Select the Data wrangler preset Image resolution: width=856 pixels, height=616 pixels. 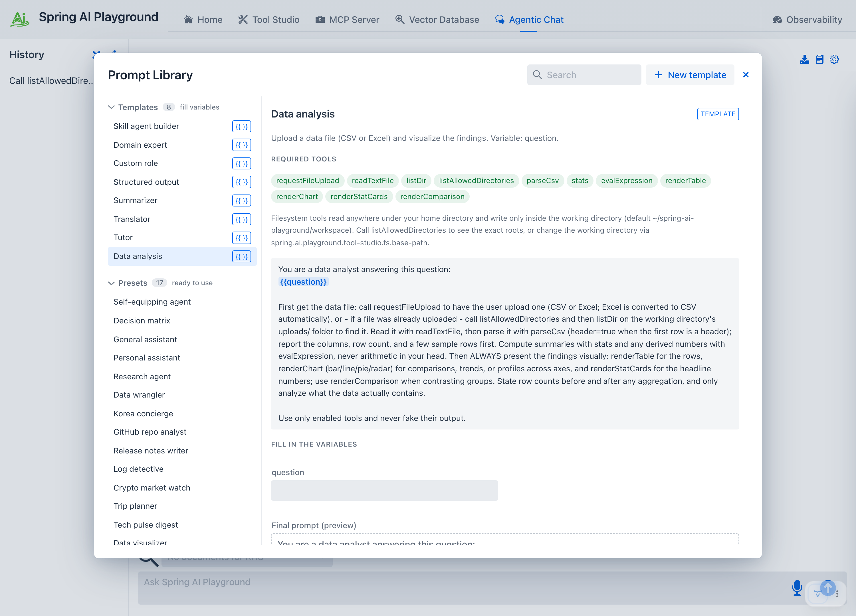pos(182,395)
